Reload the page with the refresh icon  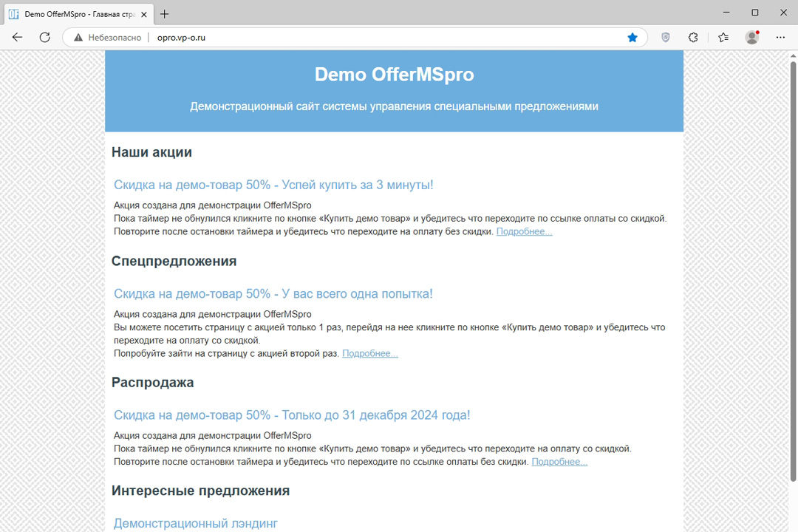45,37
